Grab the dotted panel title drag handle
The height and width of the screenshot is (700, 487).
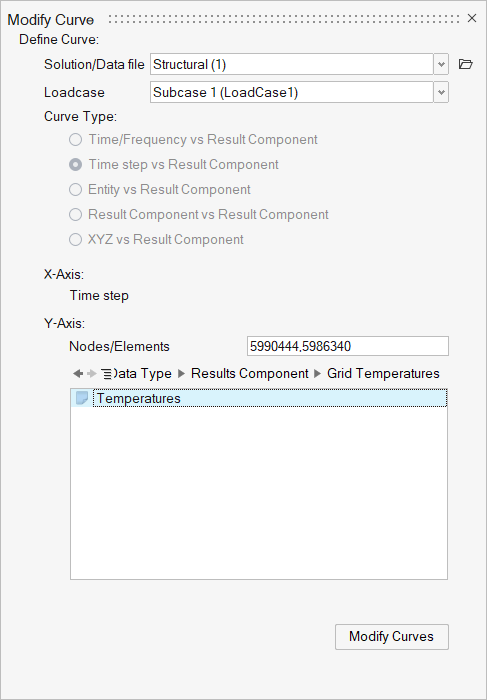tap(284, 19)
